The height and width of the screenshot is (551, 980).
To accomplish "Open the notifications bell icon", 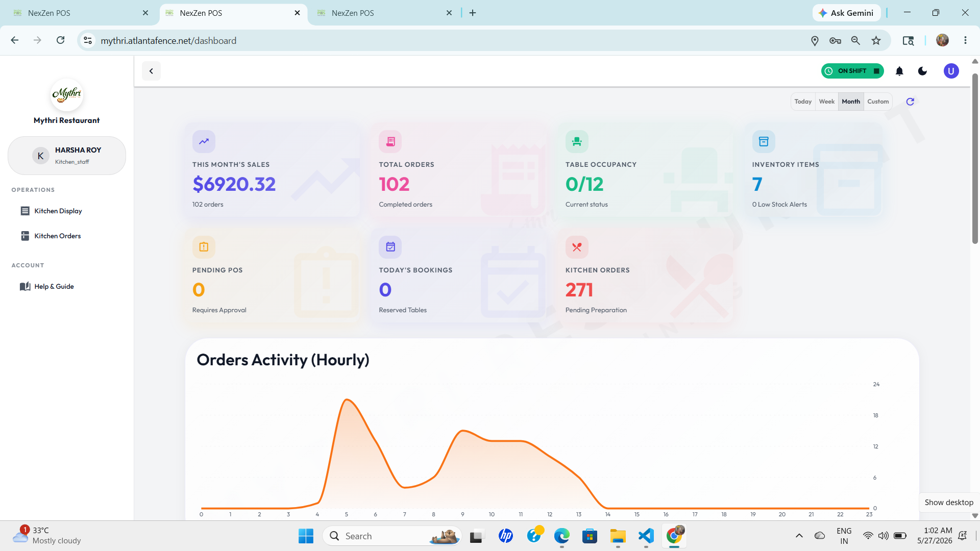I will coord(899,71).
